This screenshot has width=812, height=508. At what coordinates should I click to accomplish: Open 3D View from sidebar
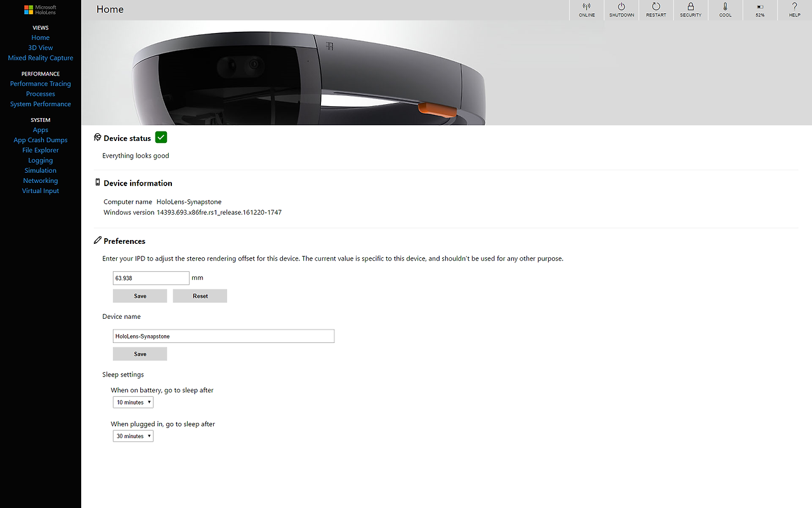click(x=41, y=48)
